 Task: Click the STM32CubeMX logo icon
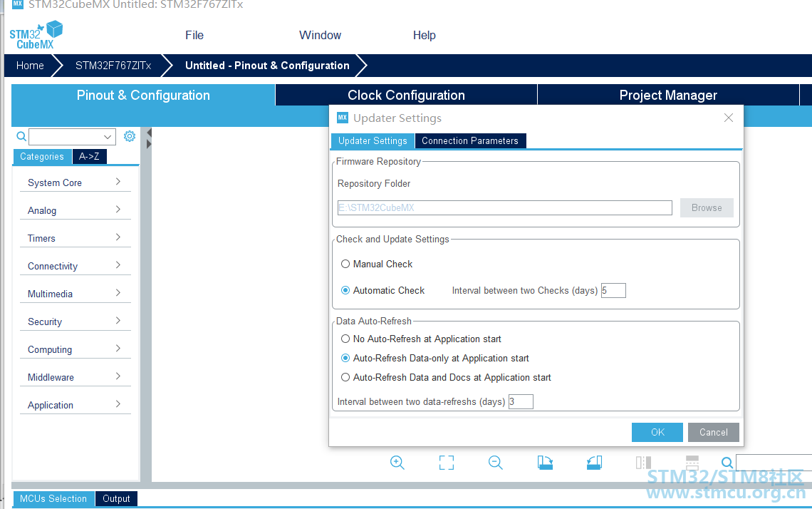[36, 35]
